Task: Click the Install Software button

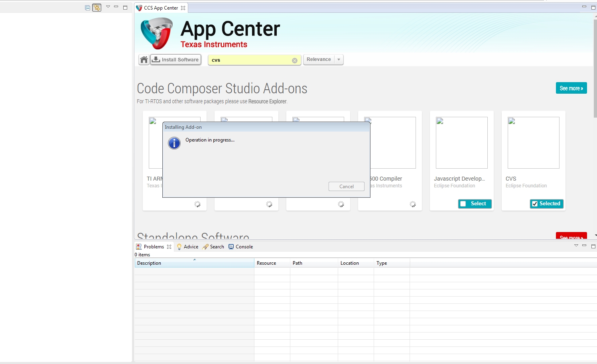Action: point(176,60)
